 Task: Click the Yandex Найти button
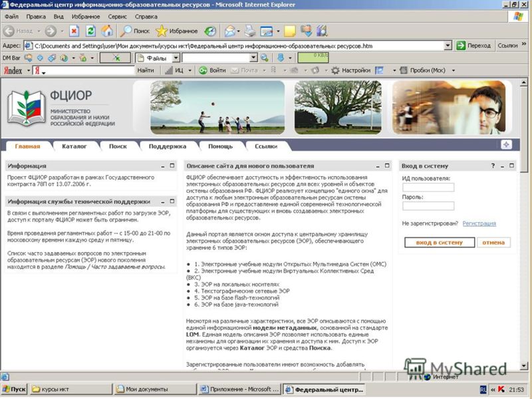click(x=146, y=70)
